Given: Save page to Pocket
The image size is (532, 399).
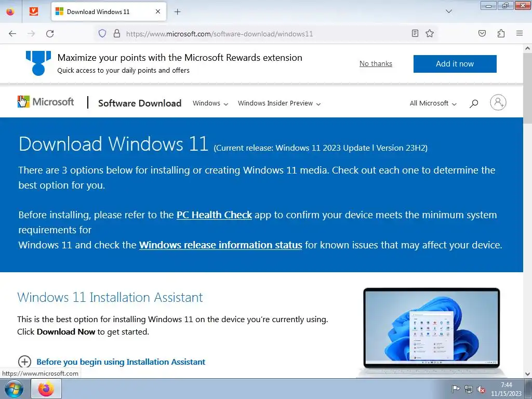Looking at the screenshot, I should point(482,33).
